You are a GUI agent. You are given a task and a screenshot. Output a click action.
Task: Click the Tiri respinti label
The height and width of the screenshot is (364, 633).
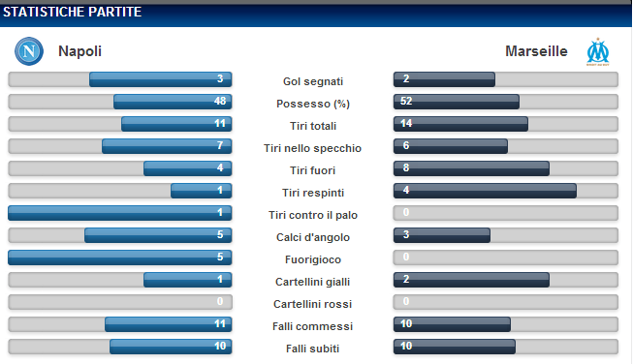[313, 193]
